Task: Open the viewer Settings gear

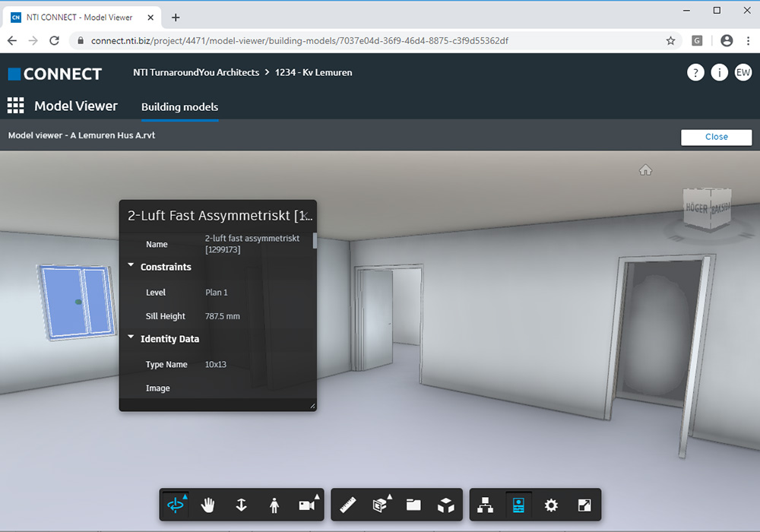Action: 552,505
